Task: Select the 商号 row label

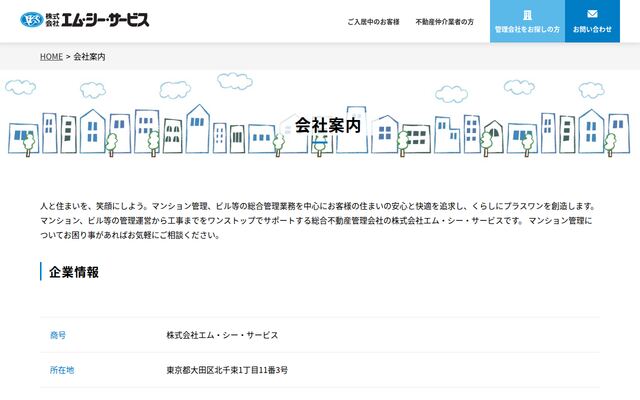Action: pos(58,335)
